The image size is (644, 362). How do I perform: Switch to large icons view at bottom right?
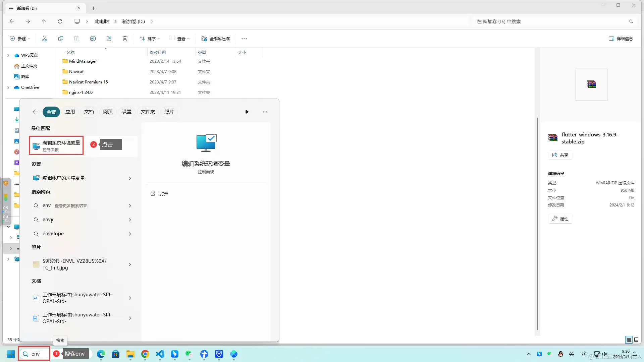tap(636, 340)
